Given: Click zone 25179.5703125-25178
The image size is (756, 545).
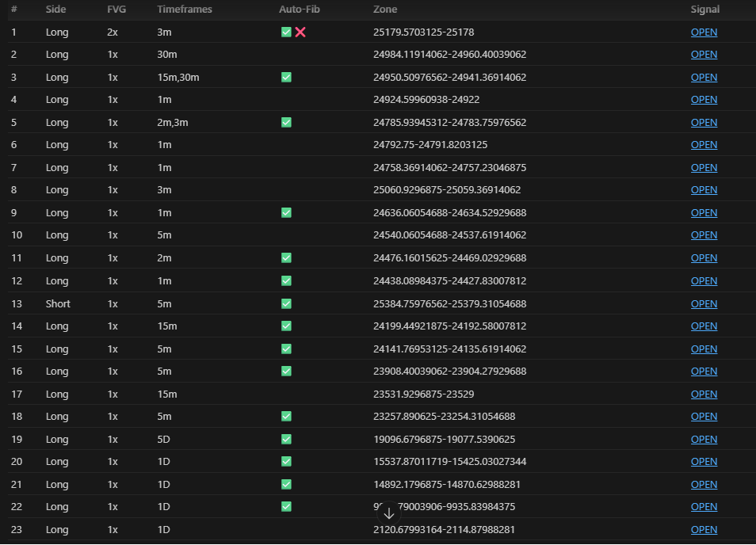Looking at the screenshot, I should [423, 32].
